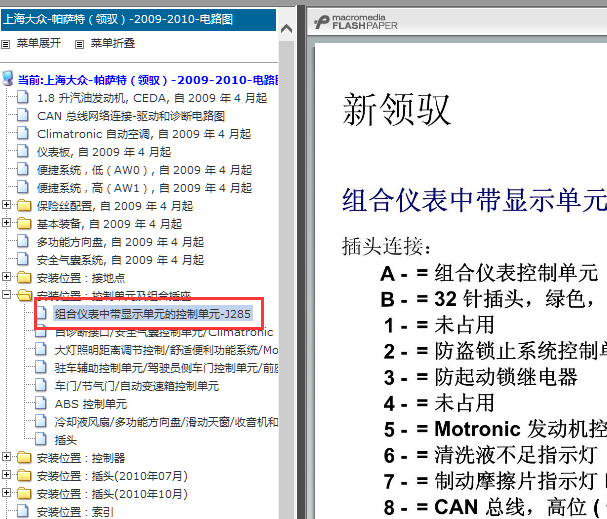Screen dimensions: 607x519
Task: Open the 插头 document
Action: (66, 440)
